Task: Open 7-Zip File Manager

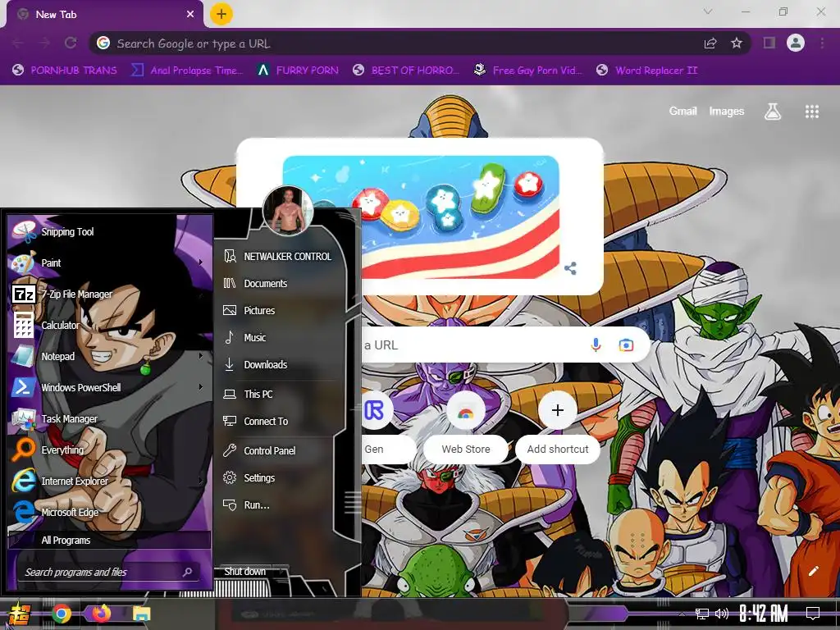Action: [110, 294]
